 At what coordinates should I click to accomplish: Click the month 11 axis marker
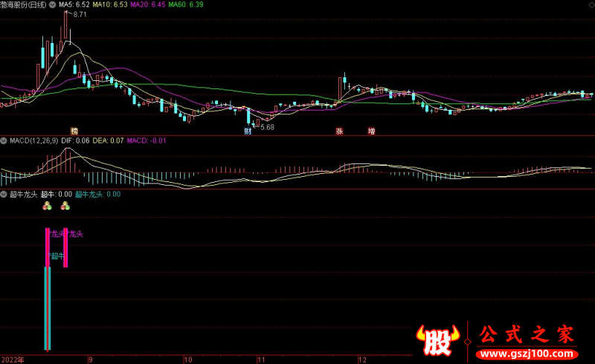[x=261, y=360]
